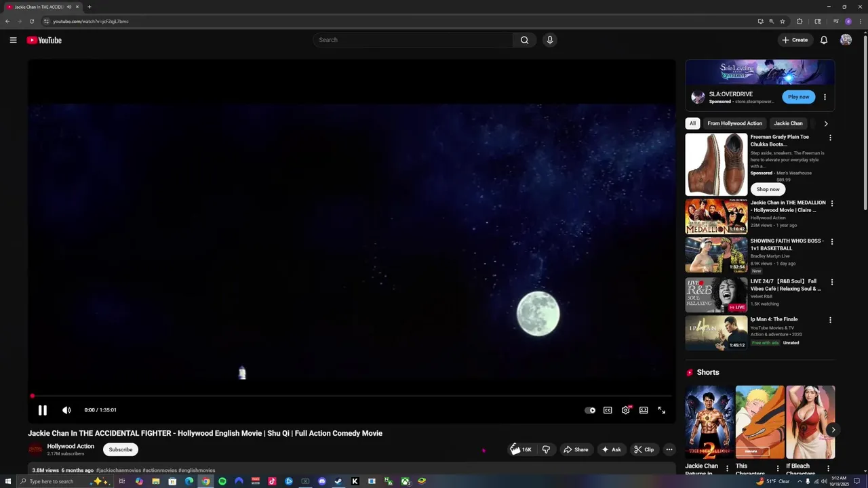The image size is (868, 488).
Task: Open the Ask feature
Action: coord(611,449)
